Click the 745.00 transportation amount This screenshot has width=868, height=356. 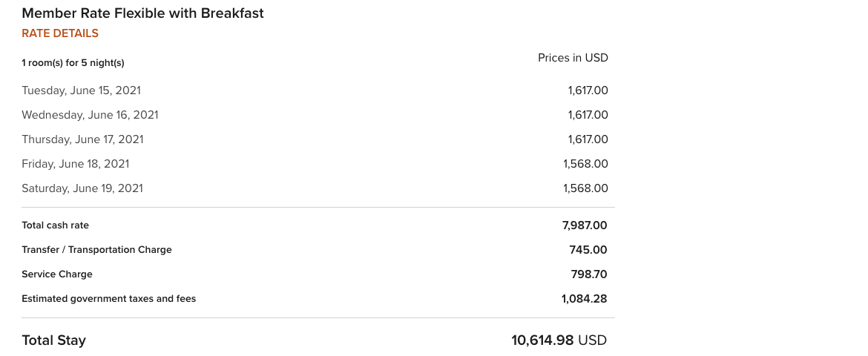point(588,250)
